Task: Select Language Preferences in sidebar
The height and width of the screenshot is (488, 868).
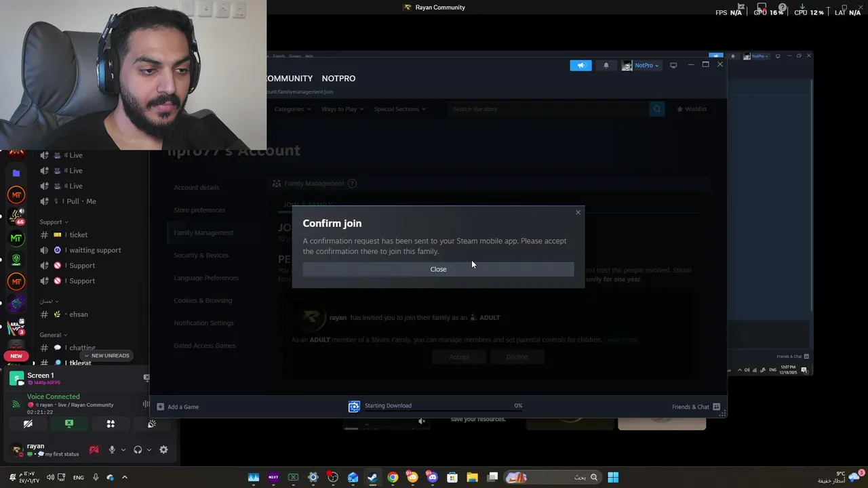Action: coord(206,278)
